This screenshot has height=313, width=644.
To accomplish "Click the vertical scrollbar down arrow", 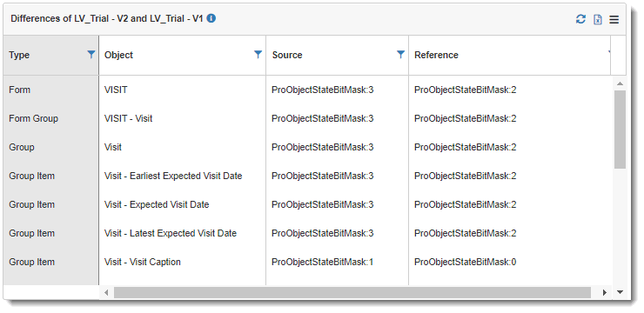I will (621, 292).
